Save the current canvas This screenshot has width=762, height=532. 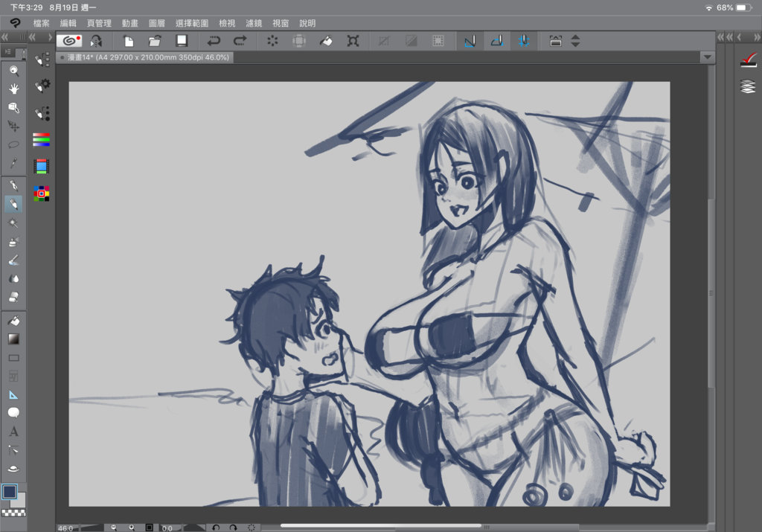pyautogui.click(x=182, y=42)
